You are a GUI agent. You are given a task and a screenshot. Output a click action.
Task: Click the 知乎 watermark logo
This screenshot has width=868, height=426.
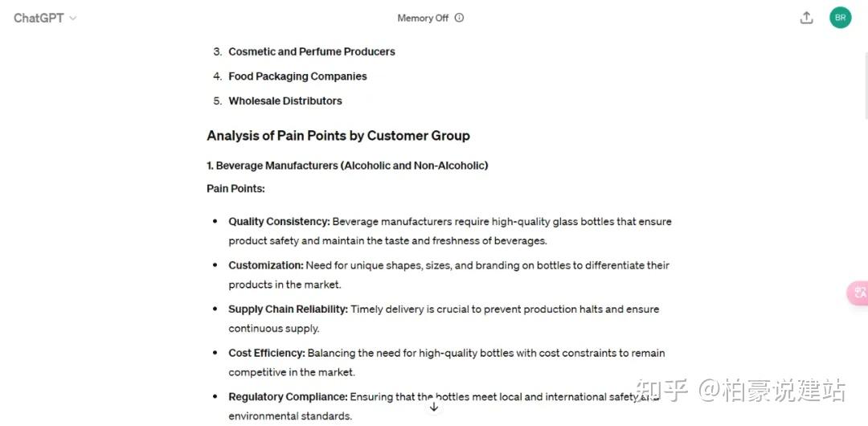pos(661,391)
